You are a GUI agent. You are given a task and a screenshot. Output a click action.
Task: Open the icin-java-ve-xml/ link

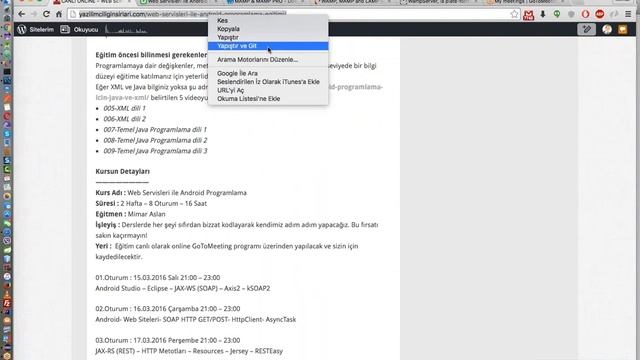click(122, 98)
